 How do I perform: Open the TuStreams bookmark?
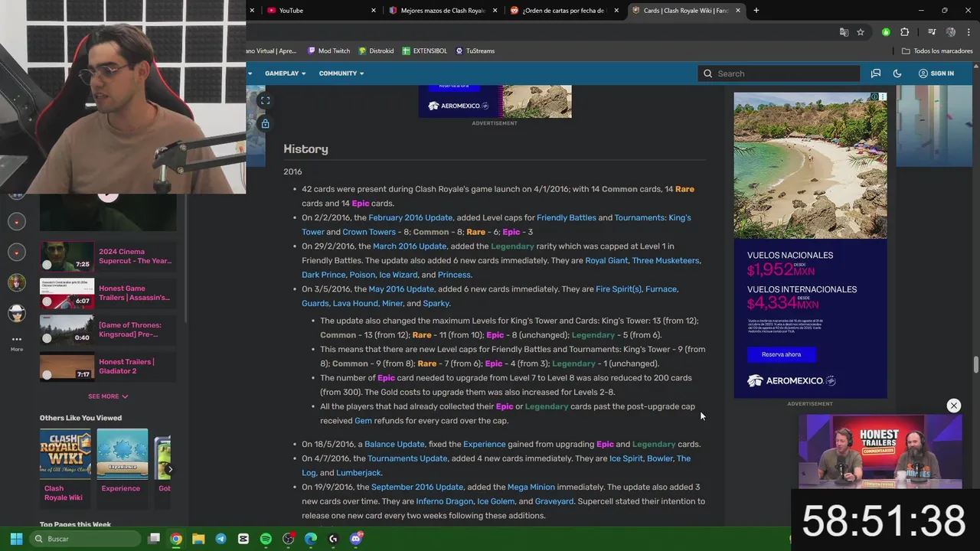click(475, 51)
